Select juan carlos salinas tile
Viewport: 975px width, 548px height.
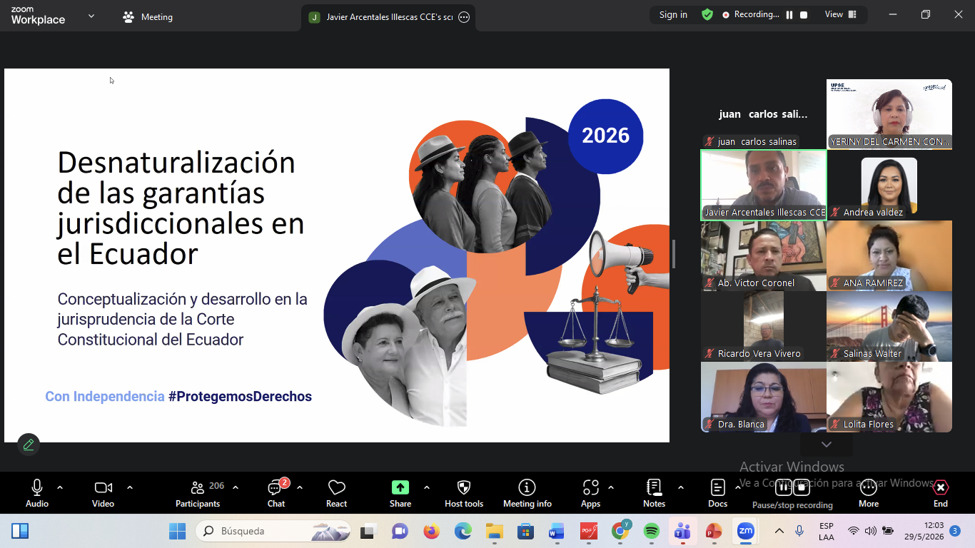(x=764, y=114)
